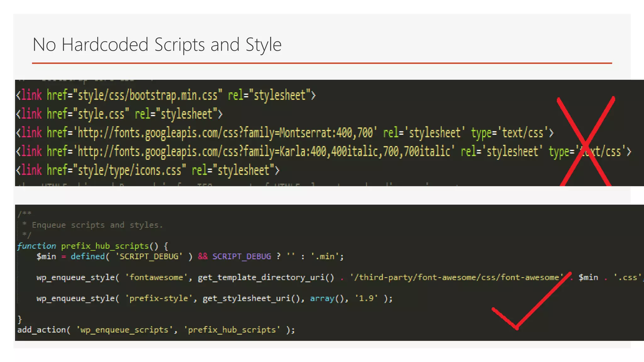Viewport: 644px width, 362px height.
Task: Click the font-awesome css path string
Action: coord(457,277)
